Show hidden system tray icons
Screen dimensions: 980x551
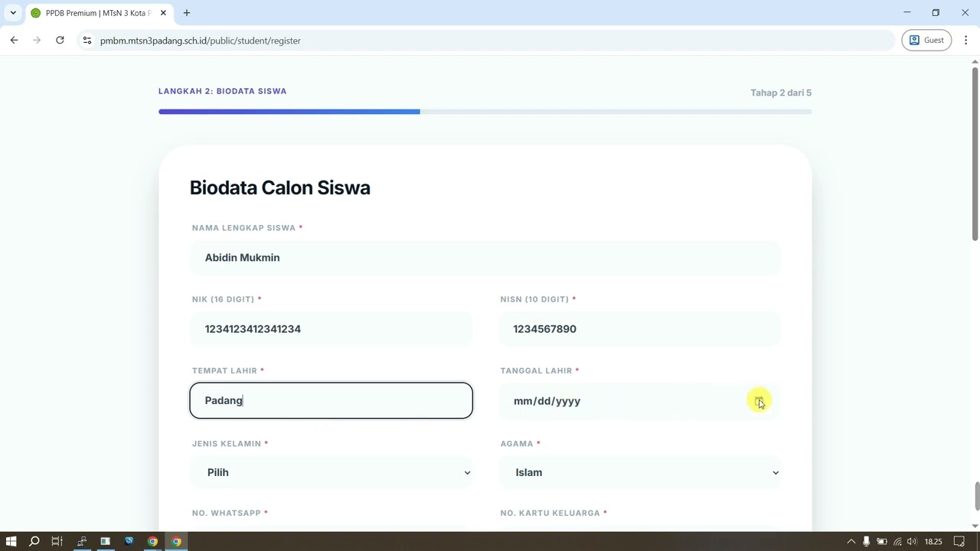pyautogui.click(x=851, y=542)
